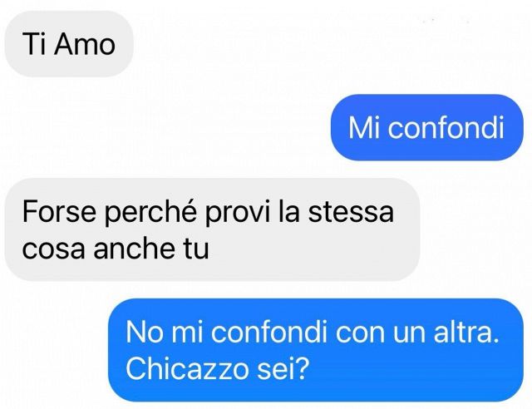The height and width of the screenshot is (409, 532).
Task: Select the word 'Mi' in short blue bubble
Action: (364, 128)
